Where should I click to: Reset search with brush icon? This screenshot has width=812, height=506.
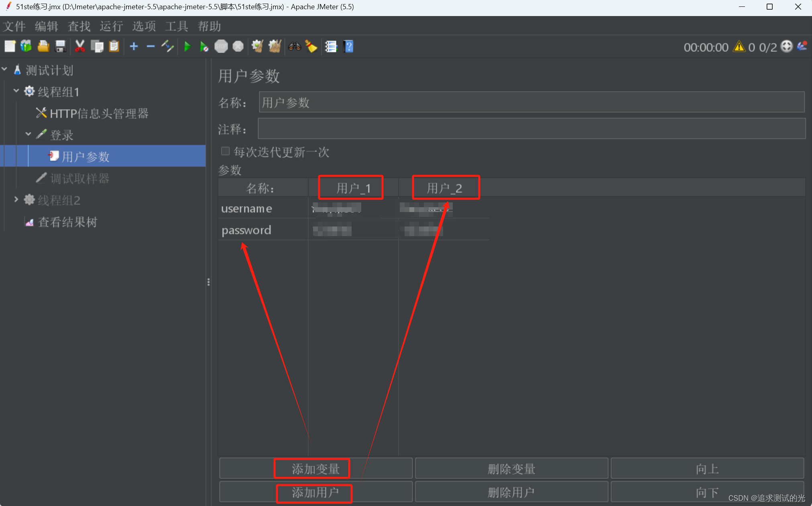(x=311, y=47)
